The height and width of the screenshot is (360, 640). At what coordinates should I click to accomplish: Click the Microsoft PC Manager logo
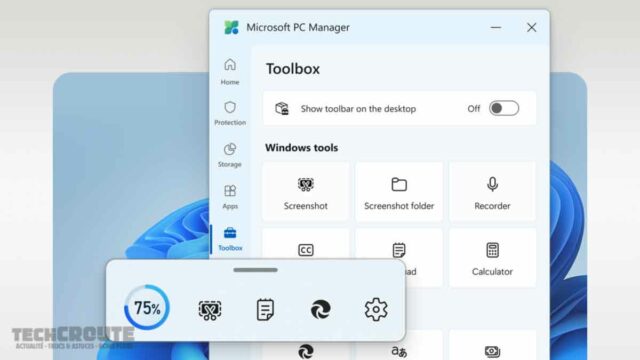pyautogui.click(x=231, y=27)
